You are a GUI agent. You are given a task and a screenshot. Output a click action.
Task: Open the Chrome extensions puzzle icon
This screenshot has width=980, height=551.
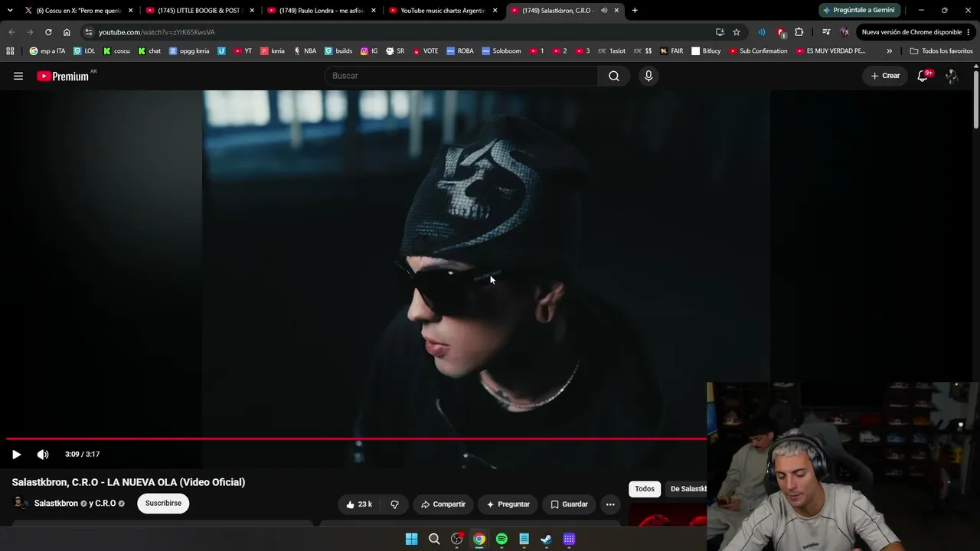pos(799,32)
